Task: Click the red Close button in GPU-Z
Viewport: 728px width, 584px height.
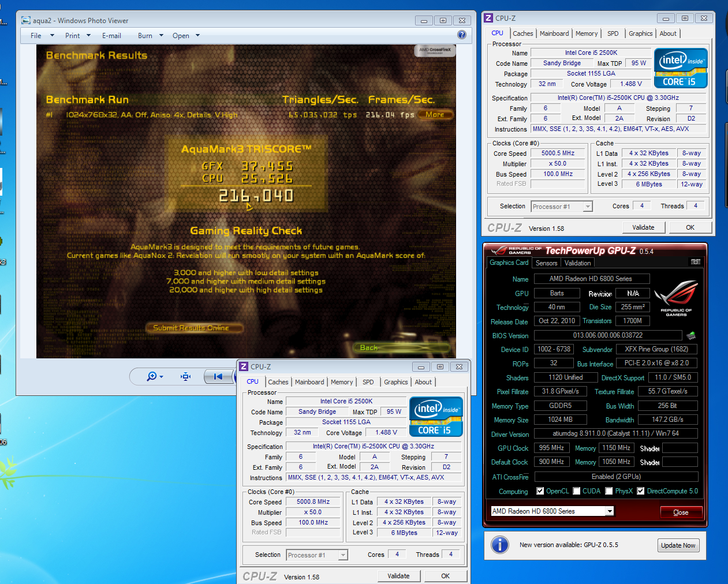Action: tap(681, 512)
